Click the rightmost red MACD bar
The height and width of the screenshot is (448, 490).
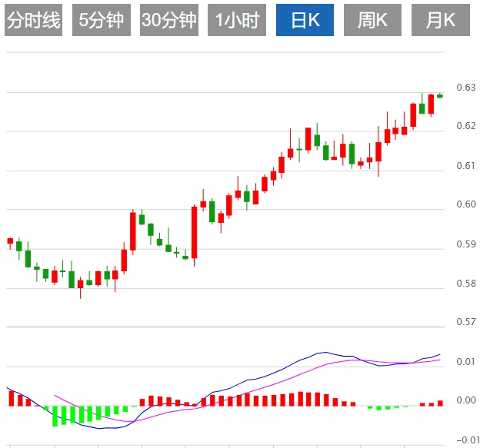tap(440, 403)
